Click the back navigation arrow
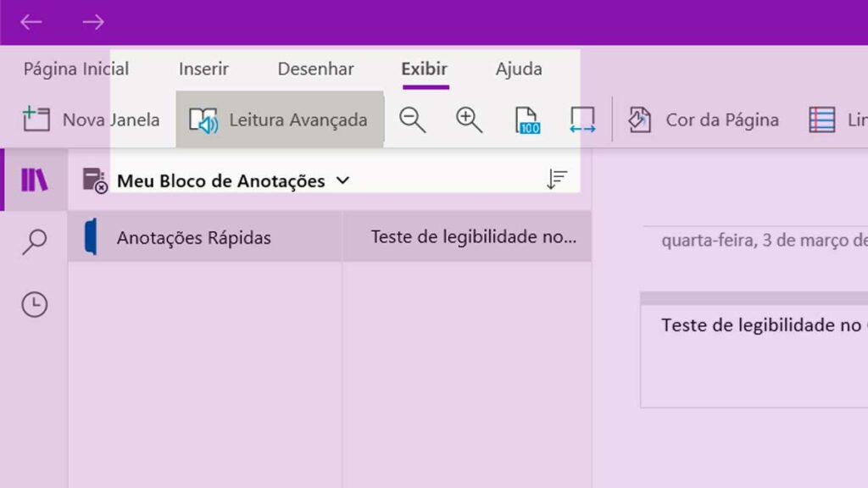The image size is (868, 488). click(x=31, y=22)
